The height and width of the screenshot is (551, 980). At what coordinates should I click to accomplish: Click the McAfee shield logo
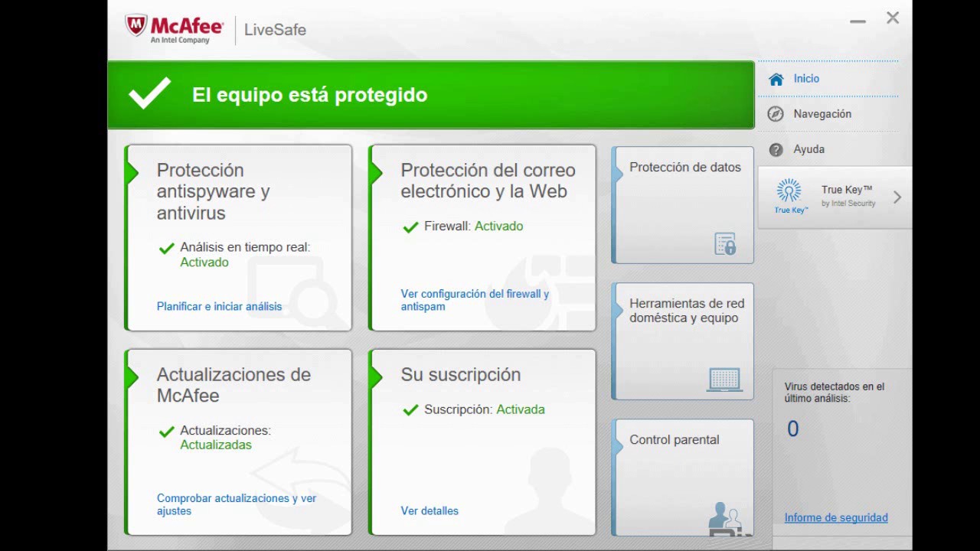[136, 26]
